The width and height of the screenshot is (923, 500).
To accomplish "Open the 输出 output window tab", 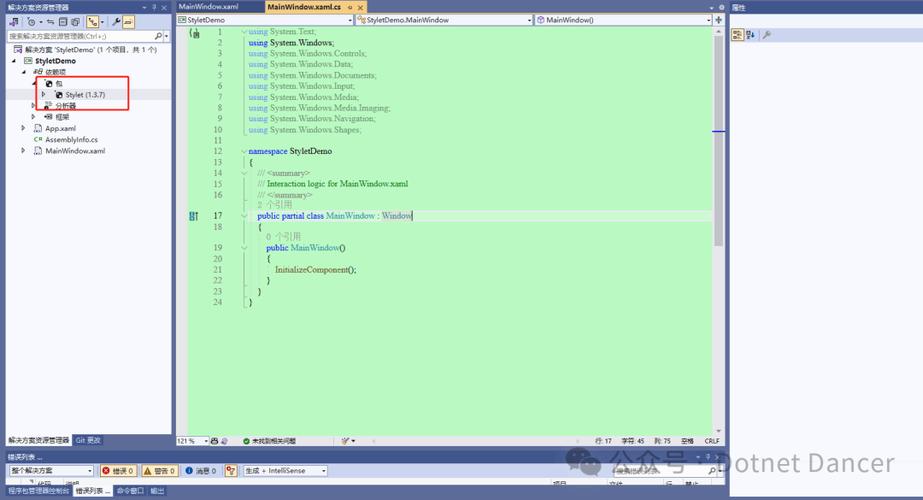I will (x=157, y=491).
